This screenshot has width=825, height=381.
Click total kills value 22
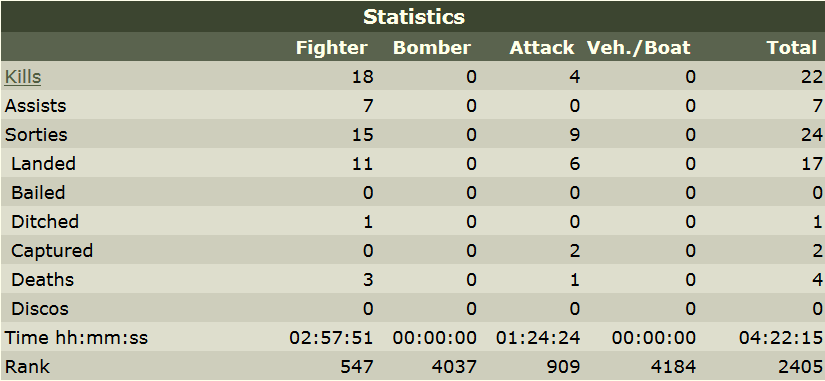tap(812, 77)
